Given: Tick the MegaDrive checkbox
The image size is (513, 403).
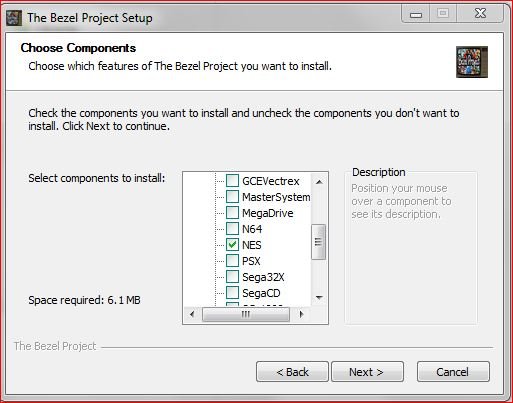Looking at the screenshot, I should click(x=232, y=213).
